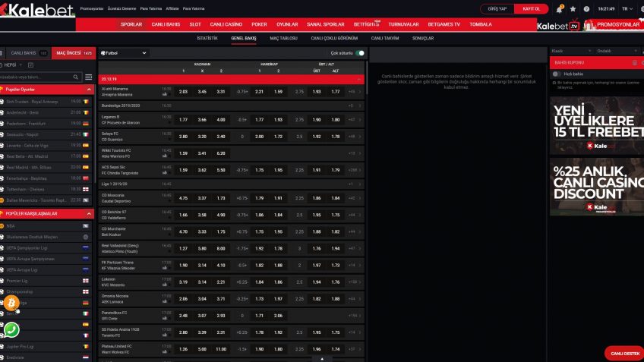The height and width of the screenshot is (362, 644).
Task: Open favorites with the star icon
Action: pyautogui.click(x=573, y=8)
